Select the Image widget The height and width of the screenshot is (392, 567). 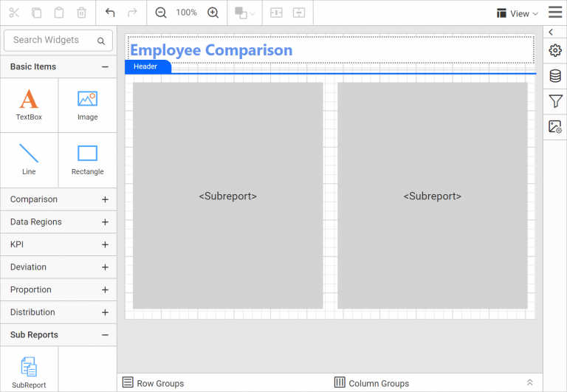(x=88, y=105)
